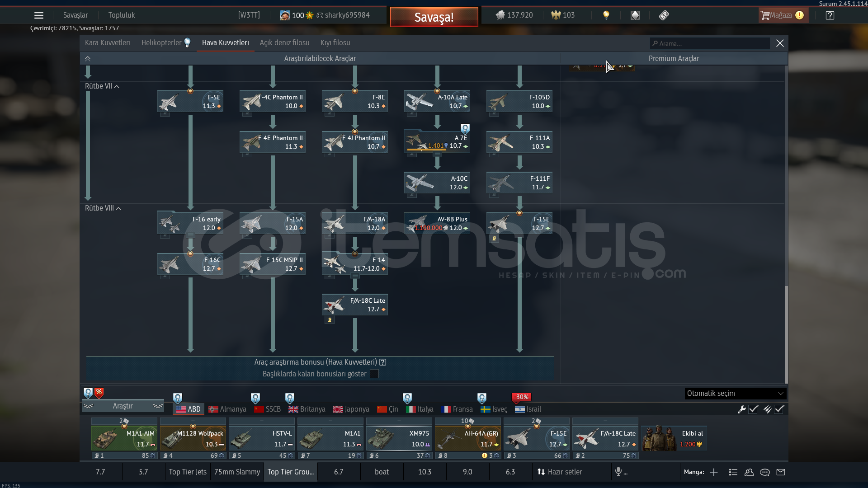Click Ekibi al crew recruit button
868x488 pixels.
674,438
